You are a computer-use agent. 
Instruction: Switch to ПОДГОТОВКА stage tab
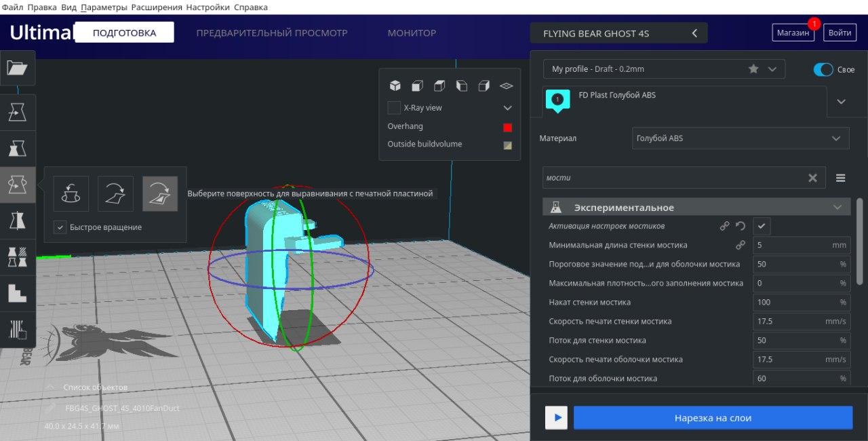click(x=124, y=33)
